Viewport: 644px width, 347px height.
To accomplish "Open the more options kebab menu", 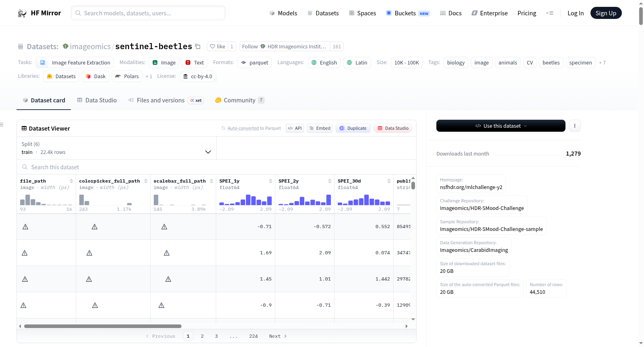I will (x=575, y=126).
